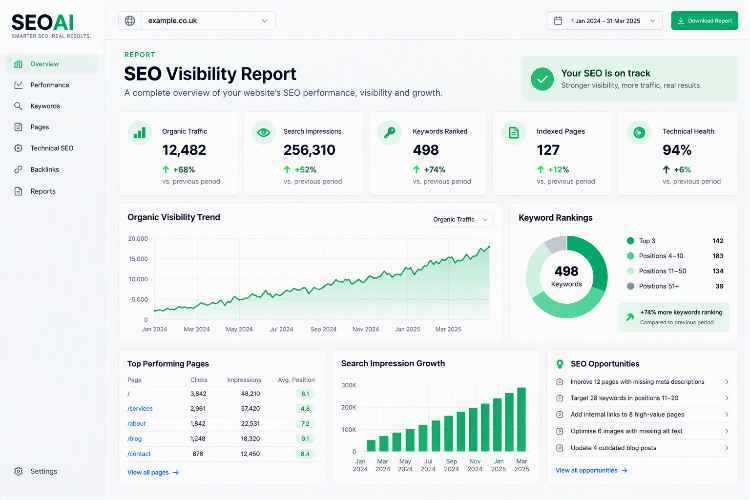Open the Keywords section
Screen dimensions: 750x500
(x=52, y=106)
